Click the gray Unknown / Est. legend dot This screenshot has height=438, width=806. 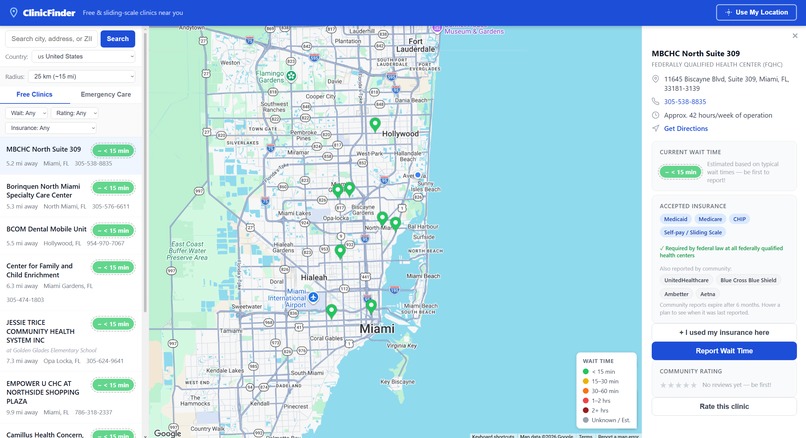585,420
